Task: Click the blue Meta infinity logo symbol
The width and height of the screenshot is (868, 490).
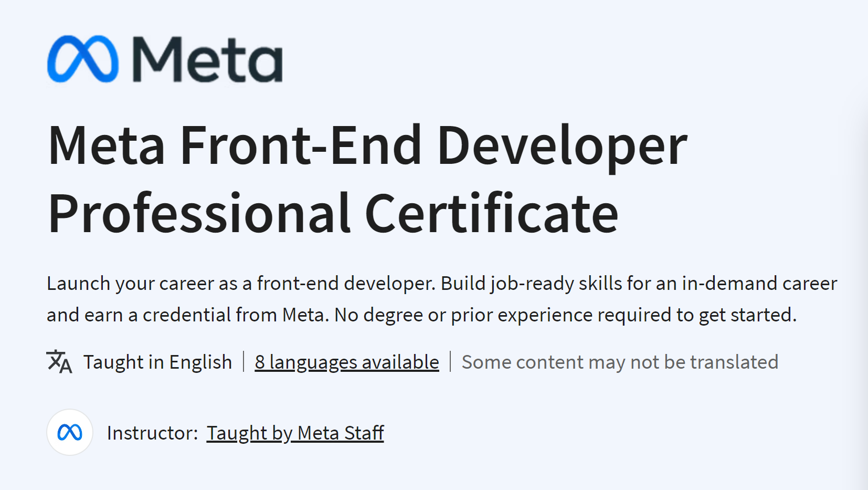Action: point(82,59)
